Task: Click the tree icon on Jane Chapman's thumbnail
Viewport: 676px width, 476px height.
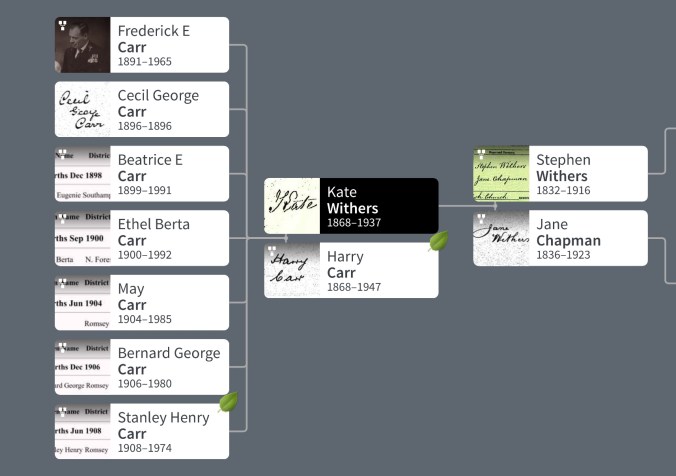Action: click(x=481, y=219)
